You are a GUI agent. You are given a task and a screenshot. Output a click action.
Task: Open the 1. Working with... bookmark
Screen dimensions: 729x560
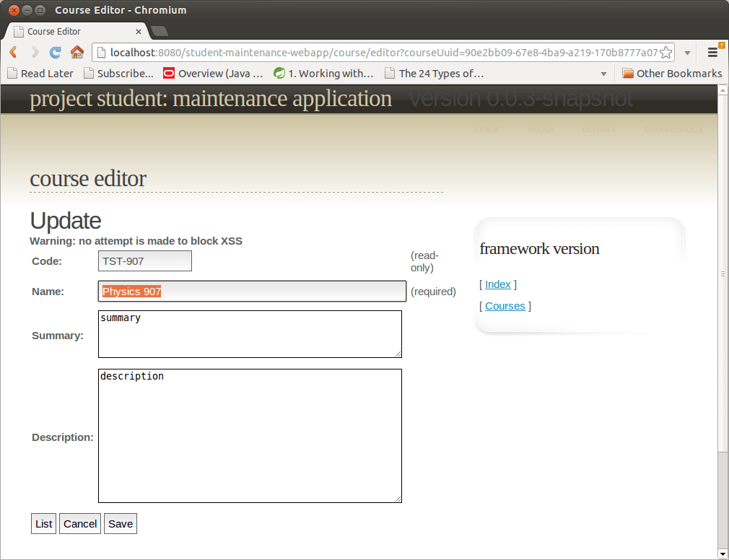point(323,74)
